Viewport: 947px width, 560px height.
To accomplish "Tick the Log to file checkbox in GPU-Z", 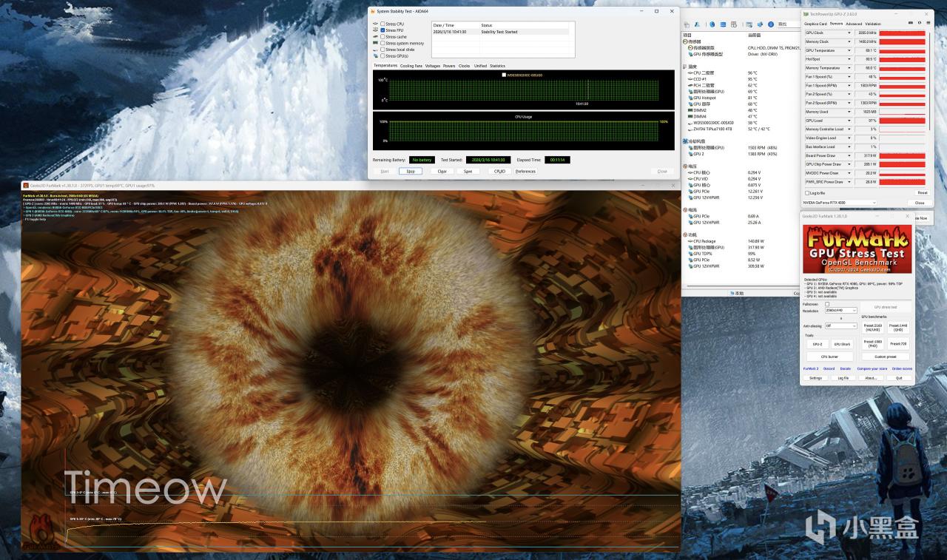I will point(807,193).
